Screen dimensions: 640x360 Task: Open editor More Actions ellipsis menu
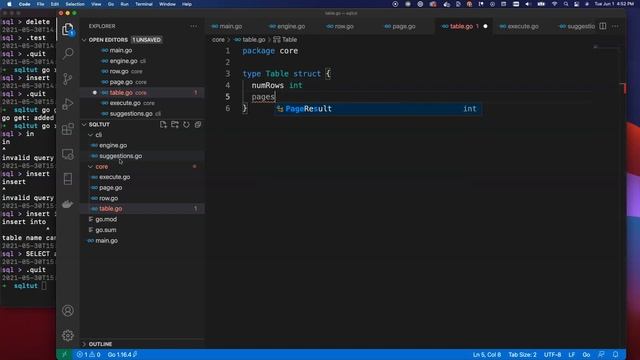point(615,26)
